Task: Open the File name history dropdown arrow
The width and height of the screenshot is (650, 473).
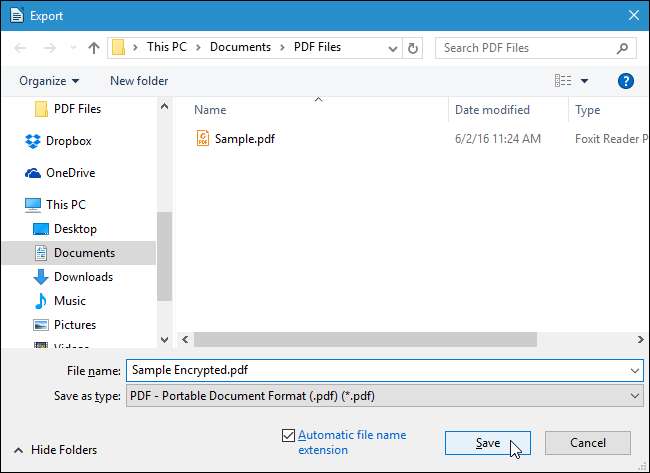Action: pos(636,370)
